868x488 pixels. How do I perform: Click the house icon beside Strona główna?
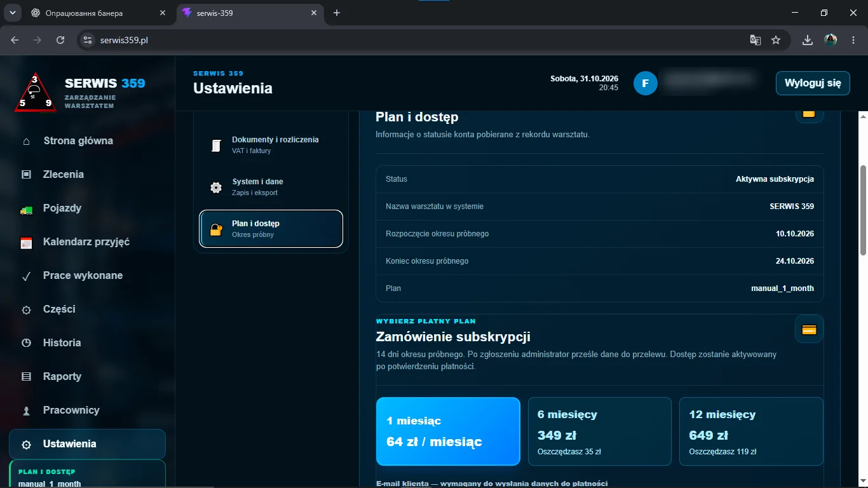point(26,141)
